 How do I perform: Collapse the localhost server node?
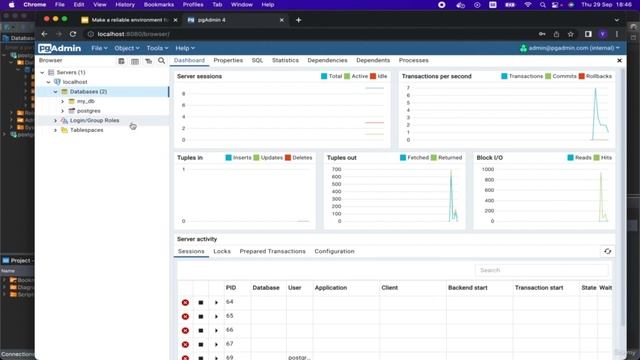[x=49, y=82]
